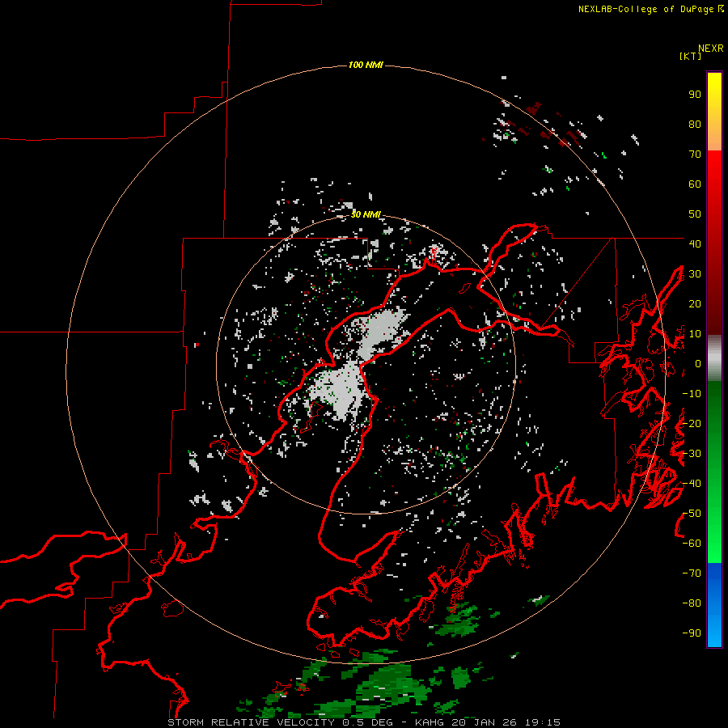Click the -30 value on velocity scale
The width and height of the screenshot is (728, 728).
692,454
